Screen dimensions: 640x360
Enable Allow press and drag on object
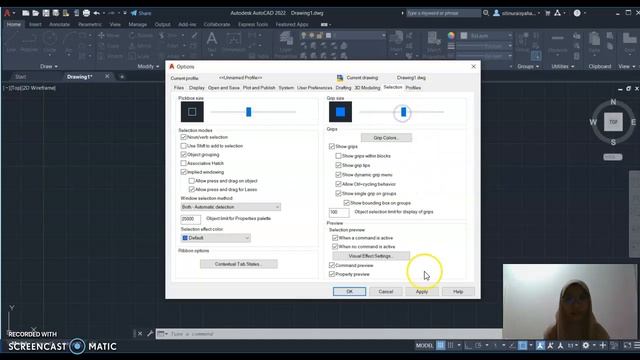(191, 181)
